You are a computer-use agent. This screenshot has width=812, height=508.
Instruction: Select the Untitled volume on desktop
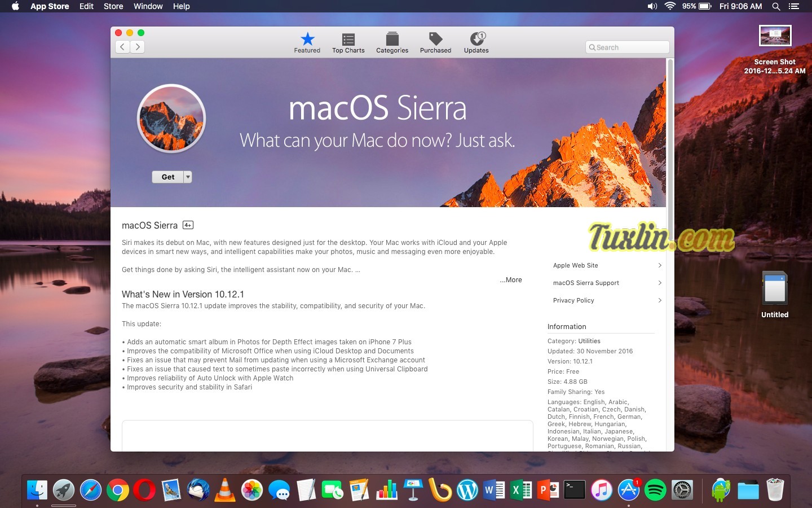775,295
